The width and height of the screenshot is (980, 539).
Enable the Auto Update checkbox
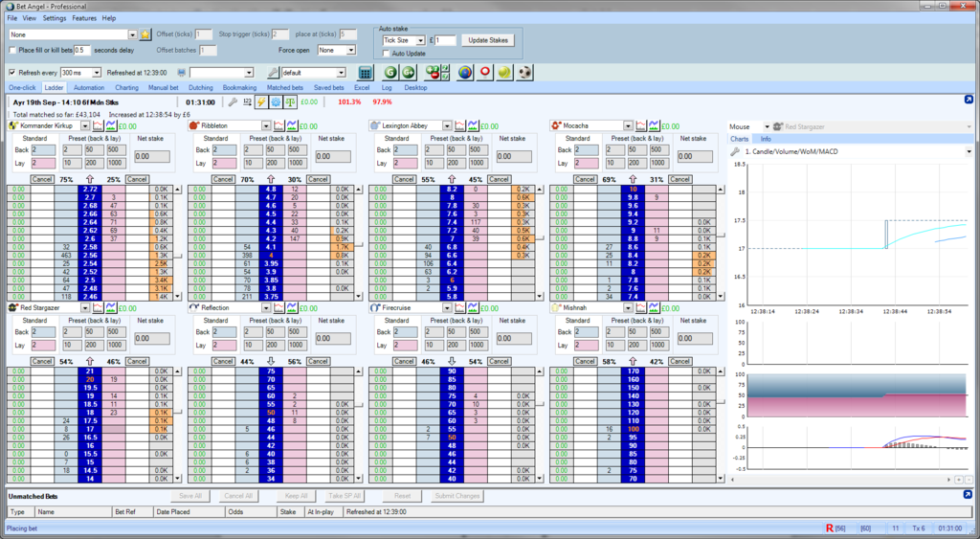click(x=386, y=54)
